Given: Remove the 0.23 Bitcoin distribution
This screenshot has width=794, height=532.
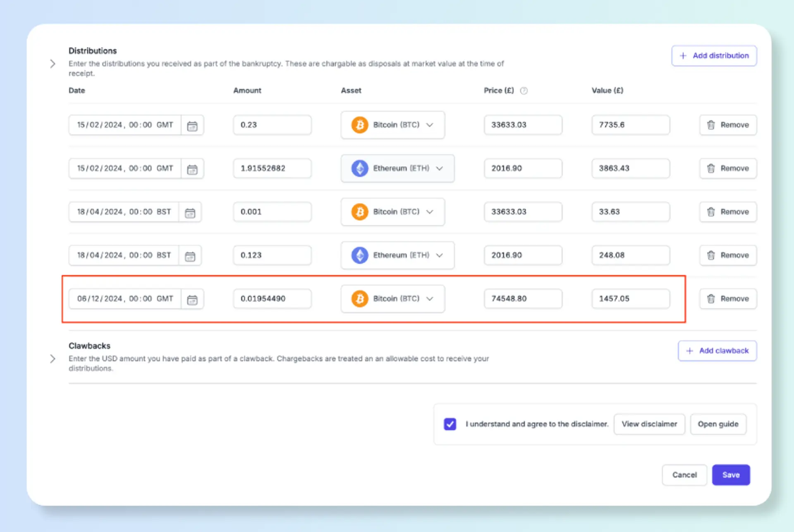Looking at the screenshot, I should coord(728,125).
